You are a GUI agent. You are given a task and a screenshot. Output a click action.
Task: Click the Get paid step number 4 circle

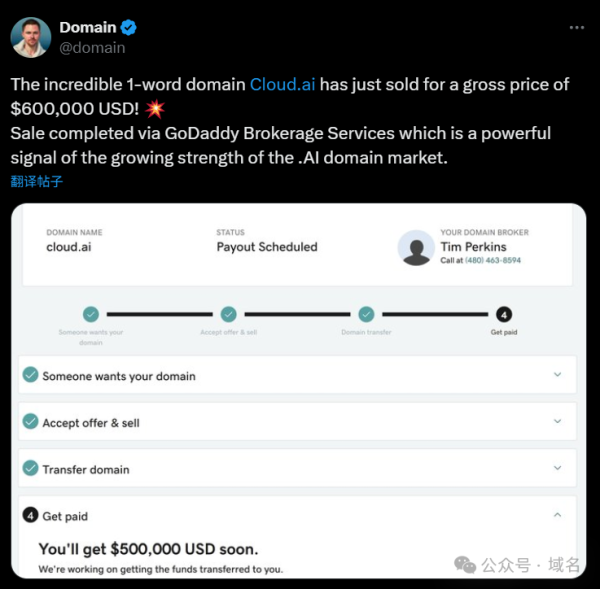click(504, 314)
